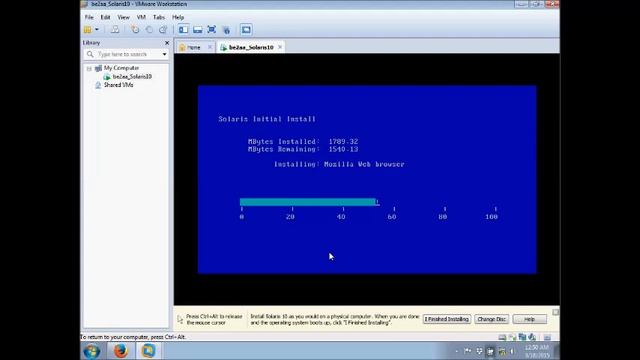The height and width of the screenshot is (360, 640).
Task: Select be2aa_Solaris10 in the library tree
Action: tap(132, 76)
